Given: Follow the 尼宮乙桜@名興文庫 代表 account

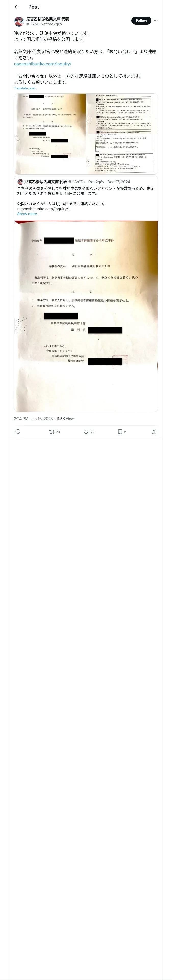Looking at the screenshot, I should (x=141, y=21).
